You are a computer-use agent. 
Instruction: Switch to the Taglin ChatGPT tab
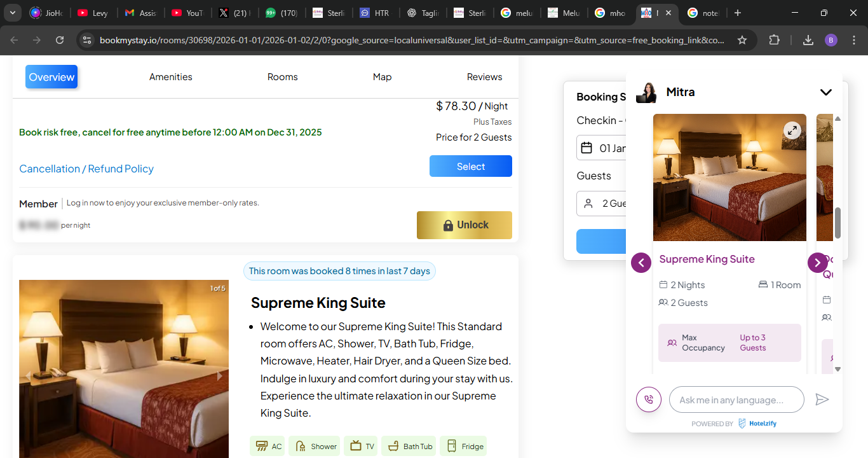[422, 13]
